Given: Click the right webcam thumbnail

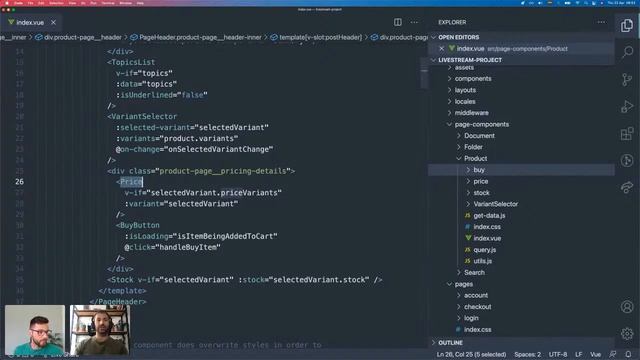Looking at the screenshot, I should coord(100,330).
